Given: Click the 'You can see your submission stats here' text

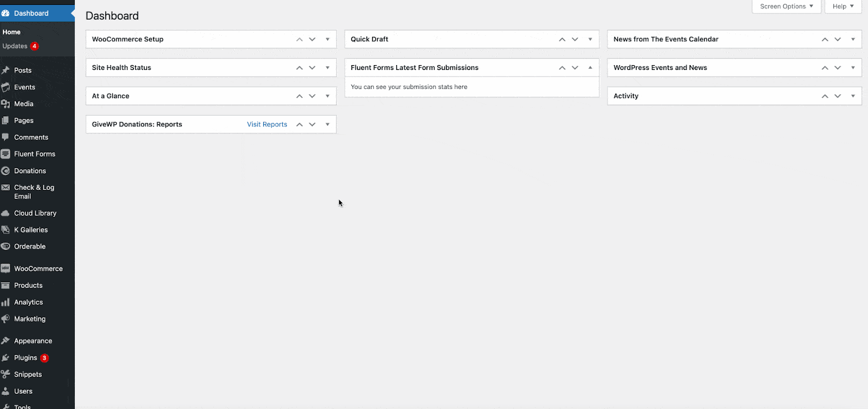Looking at the screenshot, I should (409, 87).
